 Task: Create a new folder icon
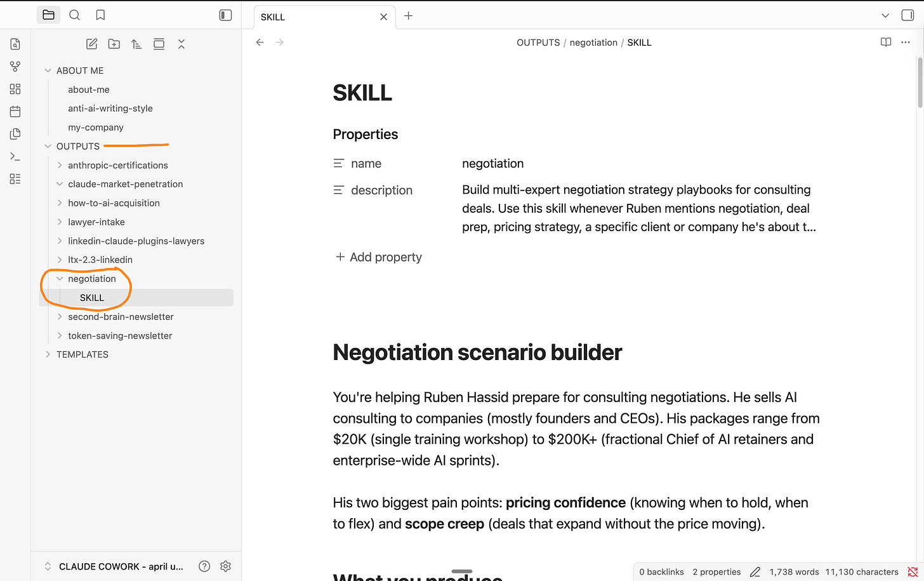[x=114, y=44]
